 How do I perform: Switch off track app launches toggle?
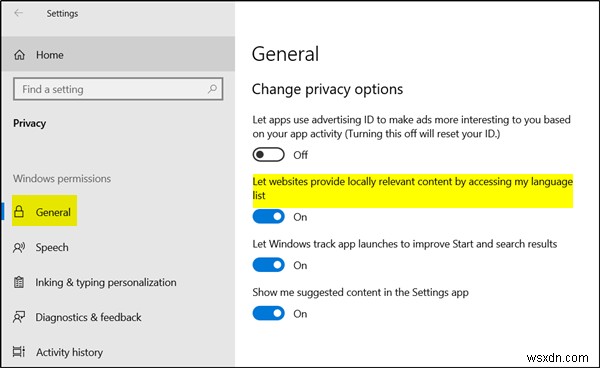[x=268, y=265]
